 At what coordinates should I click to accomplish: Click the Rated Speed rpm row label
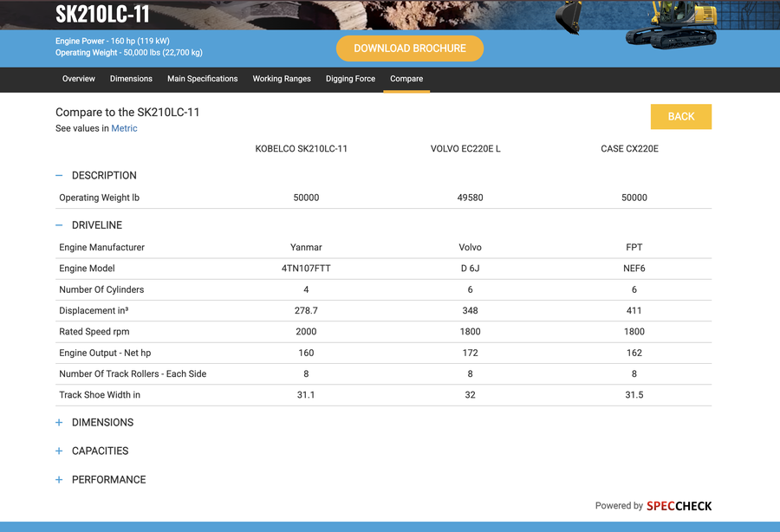(94, 332)
